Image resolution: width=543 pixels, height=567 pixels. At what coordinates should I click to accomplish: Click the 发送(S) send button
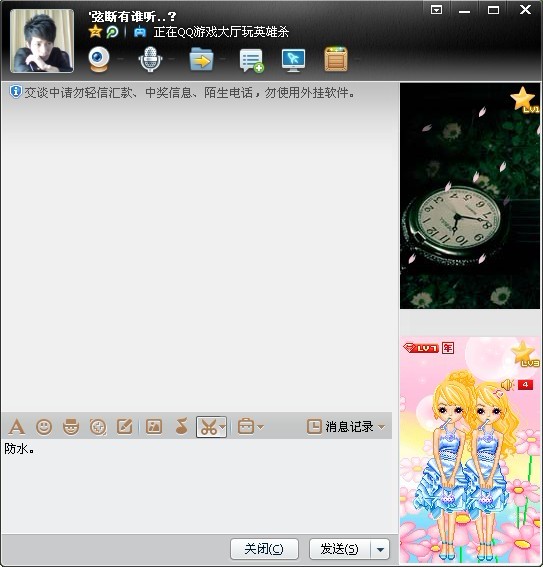(x=340, y=549)
